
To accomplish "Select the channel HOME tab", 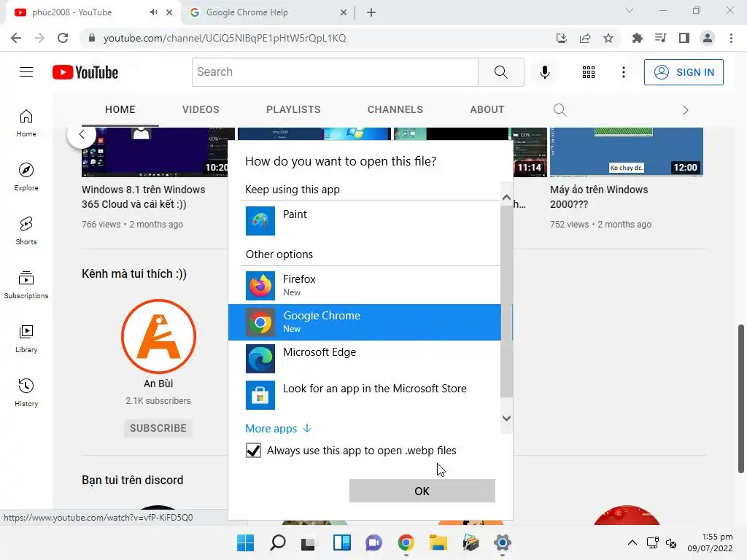I will 120,109.
